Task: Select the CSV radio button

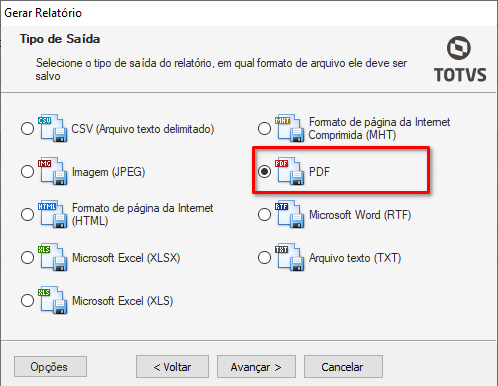Action: pyautogui.click(x=27, y=129)
